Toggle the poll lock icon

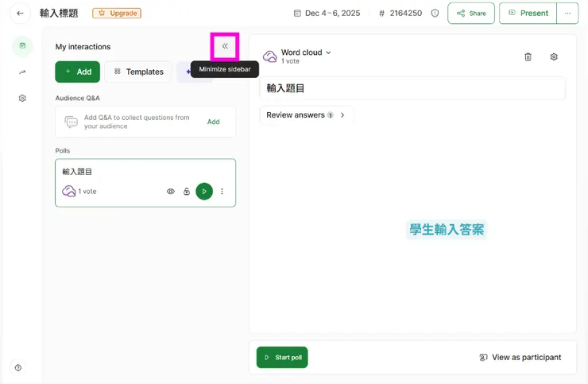coord(187,192)
